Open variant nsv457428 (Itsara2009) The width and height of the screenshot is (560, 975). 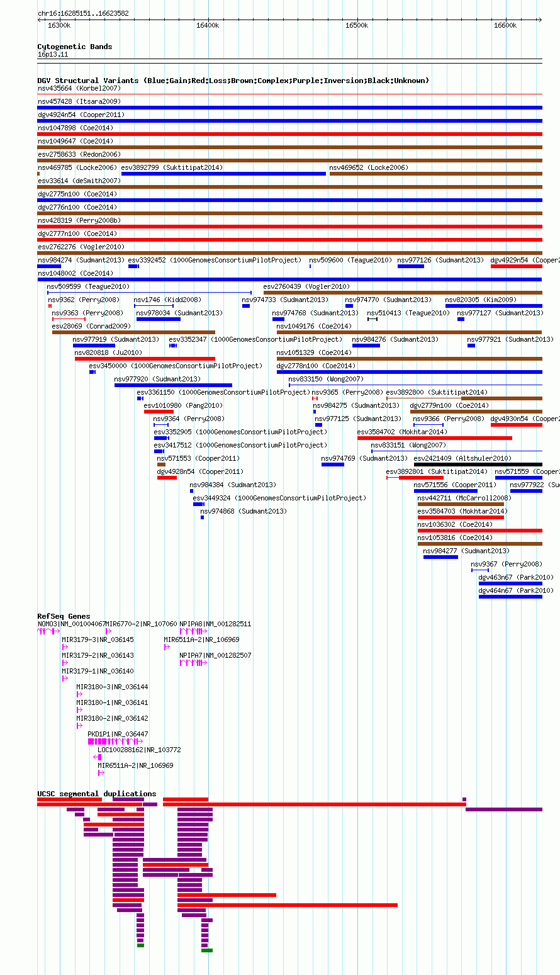(79, 101)
